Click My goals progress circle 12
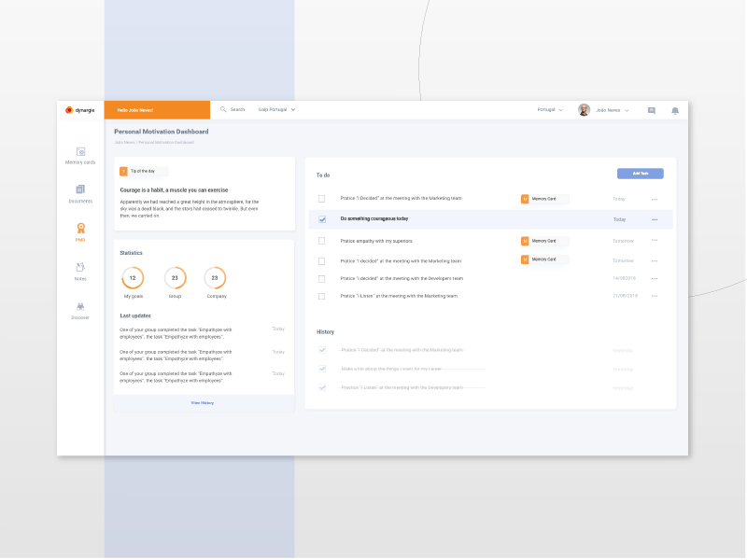Screen dimensions: 747x560 click(x=133, y=278)
